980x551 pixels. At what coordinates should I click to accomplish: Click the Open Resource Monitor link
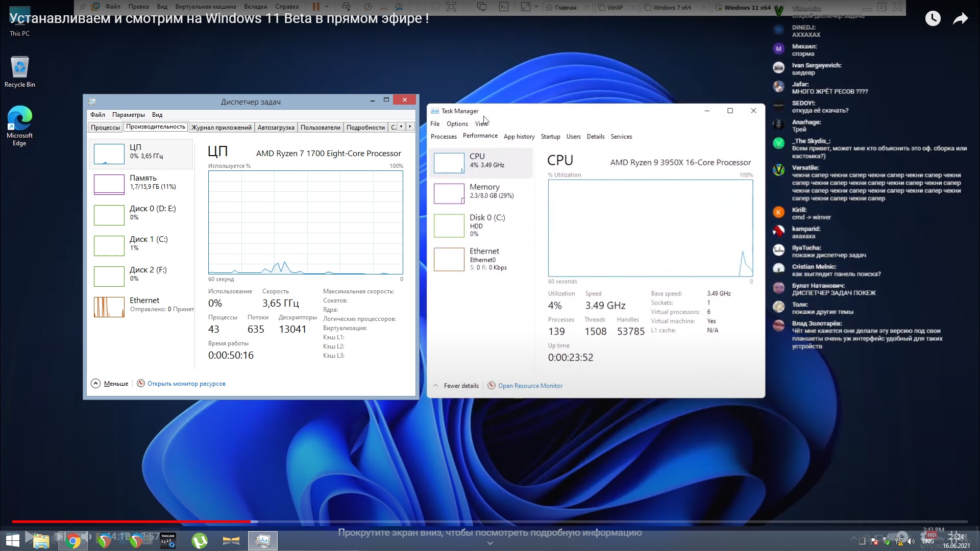pyautogui.click(x=530, y=386)
